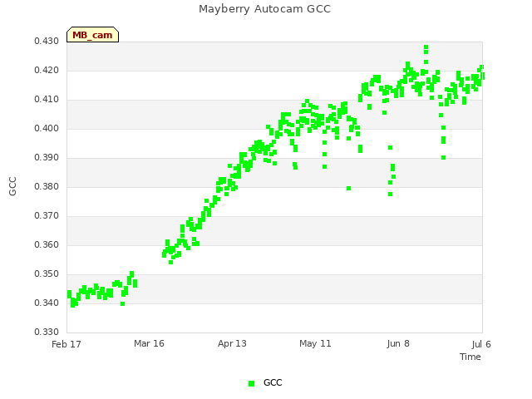Click the 0.340 y-axis tick label
Viewport: 532px width, 399px height.
[47, 303]
